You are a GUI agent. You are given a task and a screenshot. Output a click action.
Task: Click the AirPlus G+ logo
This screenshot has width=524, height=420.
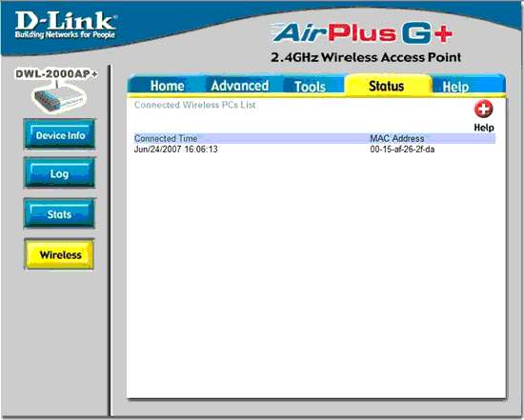click(x=362, y=33)
